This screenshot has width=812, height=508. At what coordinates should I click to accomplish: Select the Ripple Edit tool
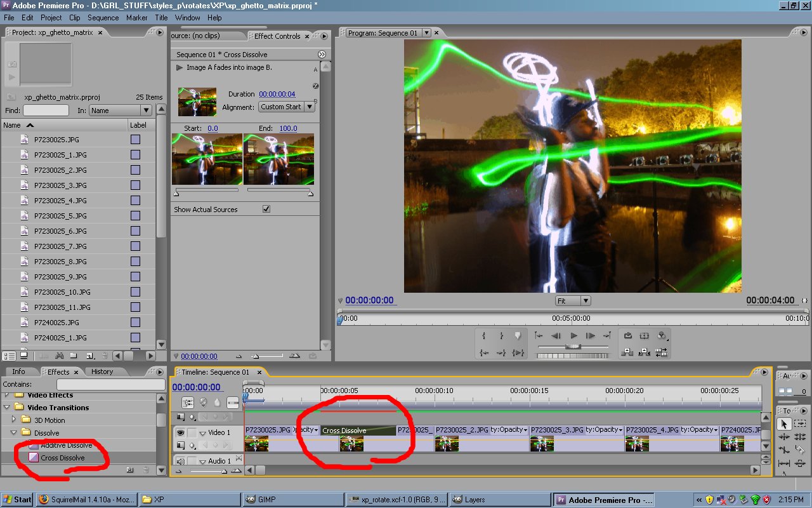click(x=785, y=437)
